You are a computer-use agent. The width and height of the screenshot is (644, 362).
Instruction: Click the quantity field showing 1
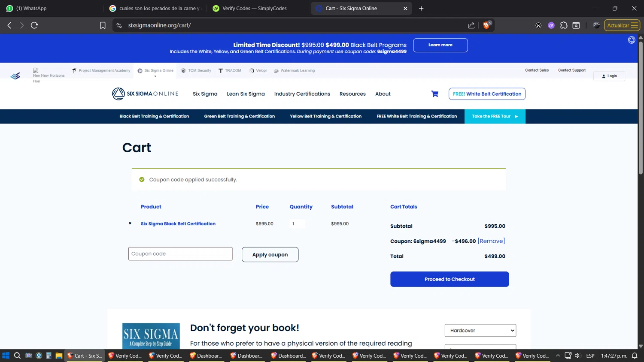pos(297,223)
